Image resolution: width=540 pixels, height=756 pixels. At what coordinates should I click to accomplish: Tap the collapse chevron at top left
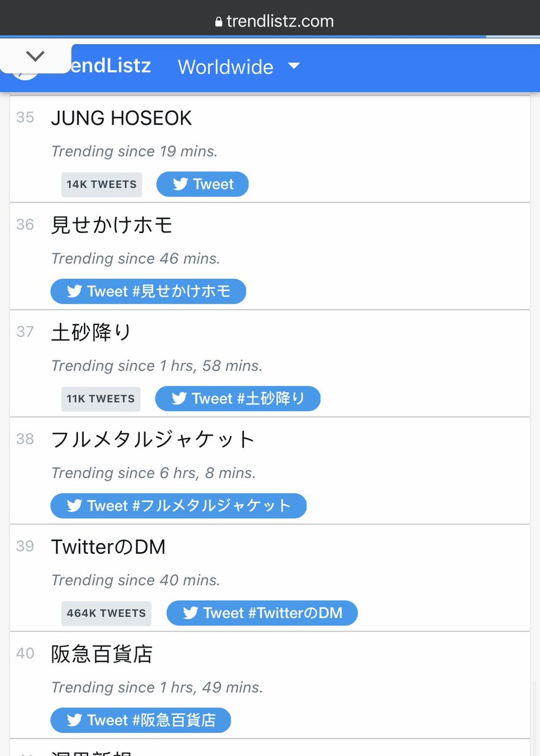pyautogui.click(x=35, y=56)
